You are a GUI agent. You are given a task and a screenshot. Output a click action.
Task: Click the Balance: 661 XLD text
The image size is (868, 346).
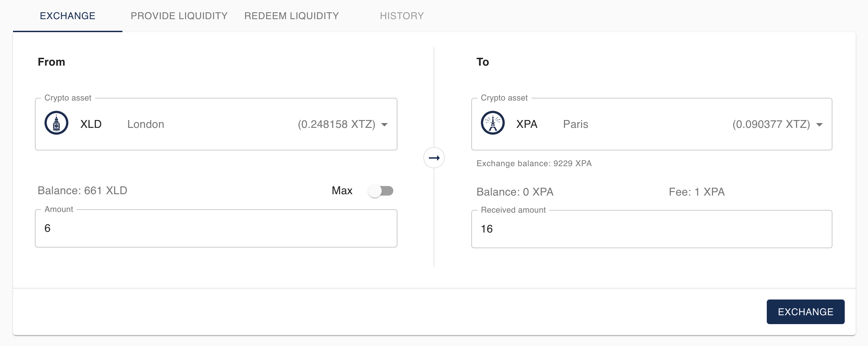click(x=82, y=190)
